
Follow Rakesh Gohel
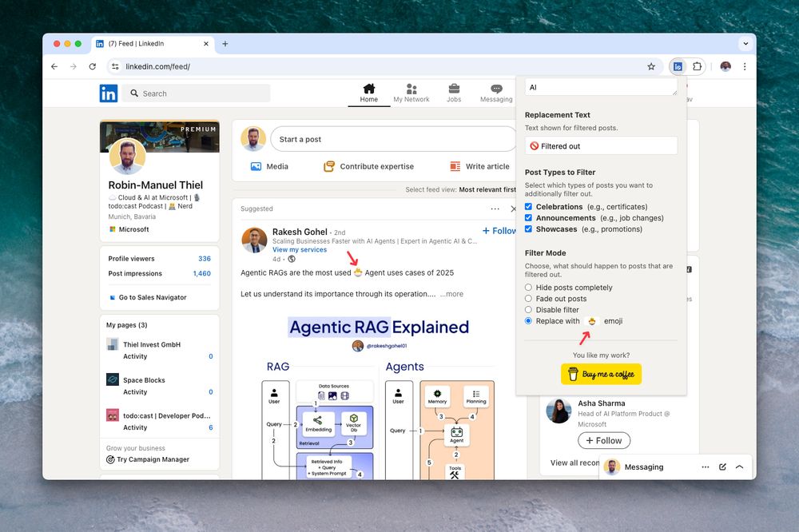[x=500, y=231]
